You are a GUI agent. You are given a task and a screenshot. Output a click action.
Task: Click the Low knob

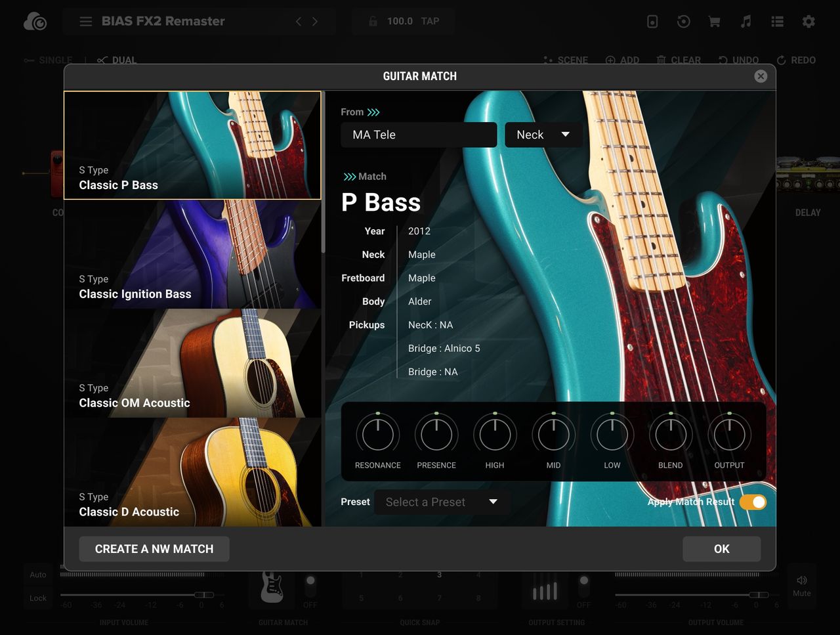(612, 434)
